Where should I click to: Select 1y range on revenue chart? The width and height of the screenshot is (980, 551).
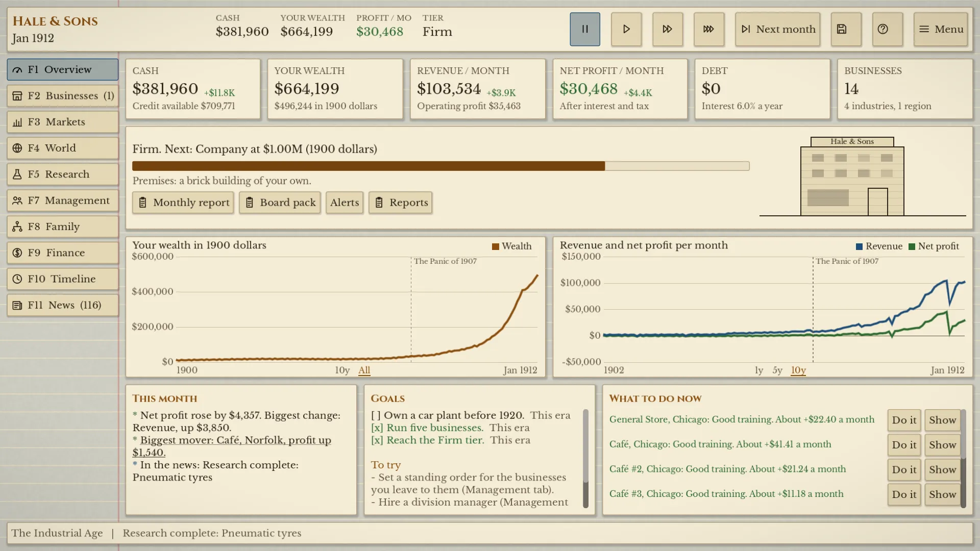tap(759, 370)
